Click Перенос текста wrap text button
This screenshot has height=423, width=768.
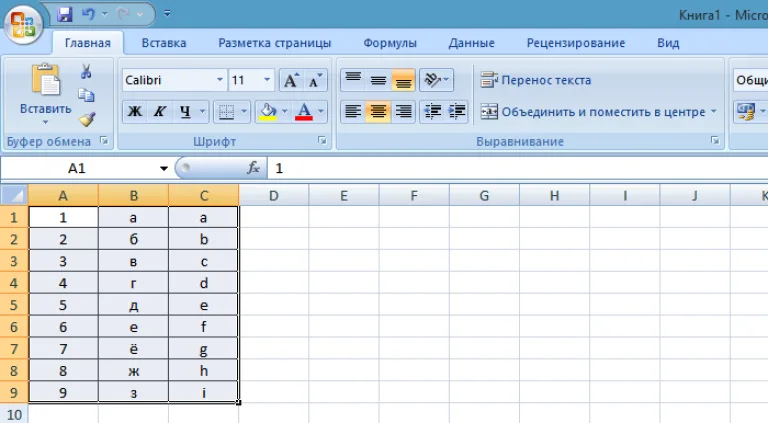tap(536, 80)
